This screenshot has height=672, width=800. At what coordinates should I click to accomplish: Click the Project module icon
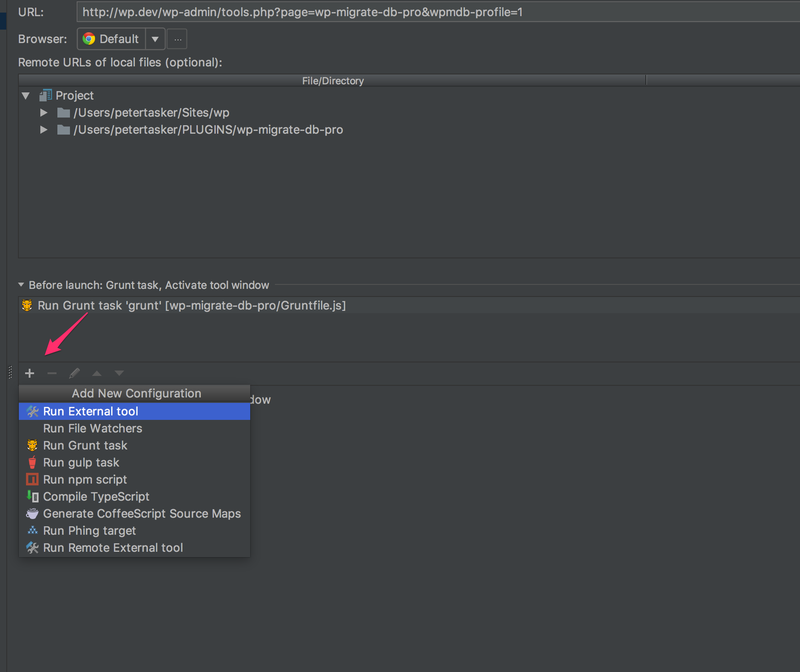pyautogui.click(x=46, y=95)
